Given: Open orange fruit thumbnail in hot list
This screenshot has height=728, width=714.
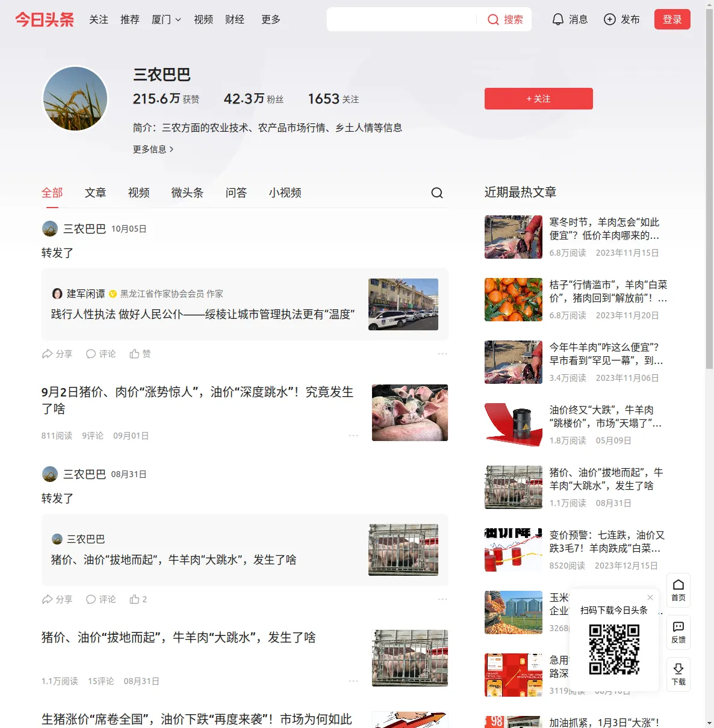Looking at the screenshot, I should coord(514,300).
